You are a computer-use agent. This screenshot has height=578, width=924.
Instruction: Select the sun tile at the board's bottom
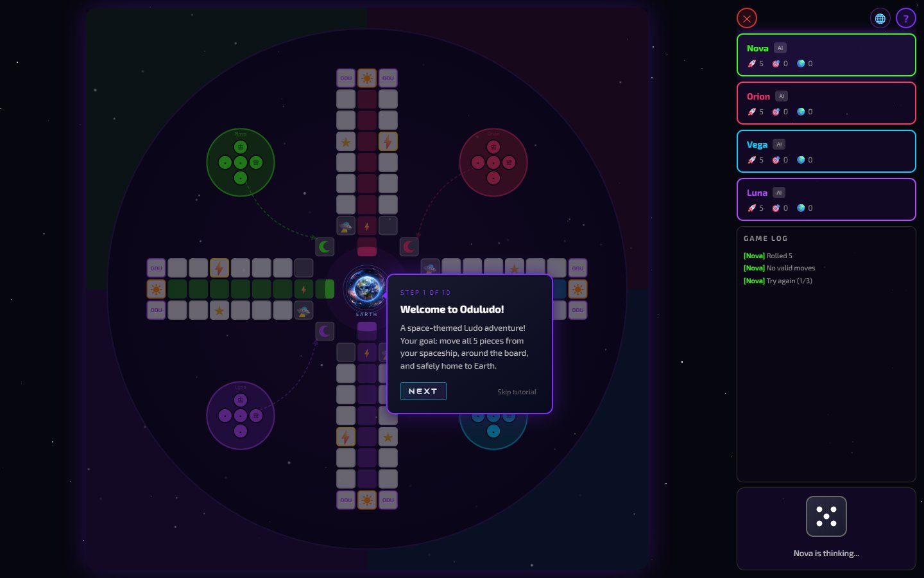click(367, 500)
